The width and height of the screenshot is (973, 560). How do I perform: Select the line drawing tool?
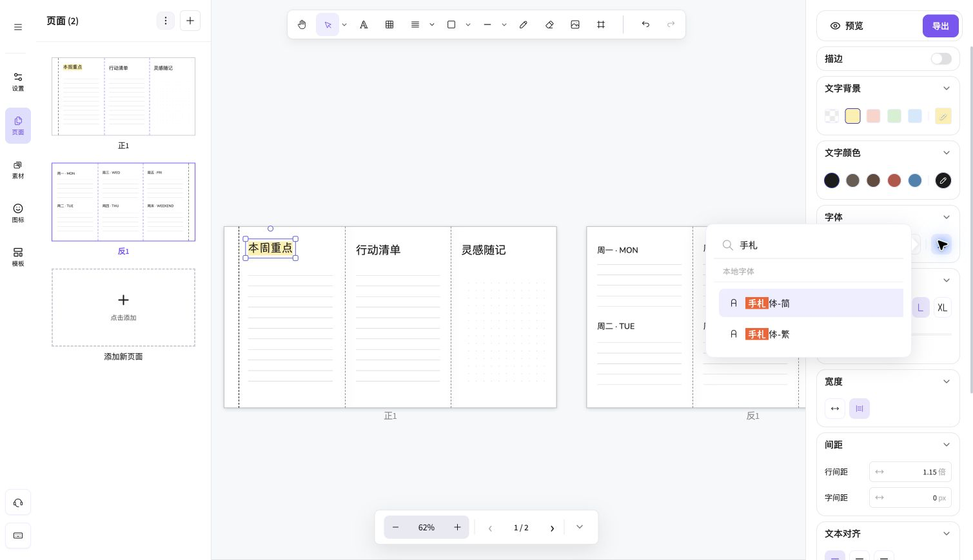(487, 24)
